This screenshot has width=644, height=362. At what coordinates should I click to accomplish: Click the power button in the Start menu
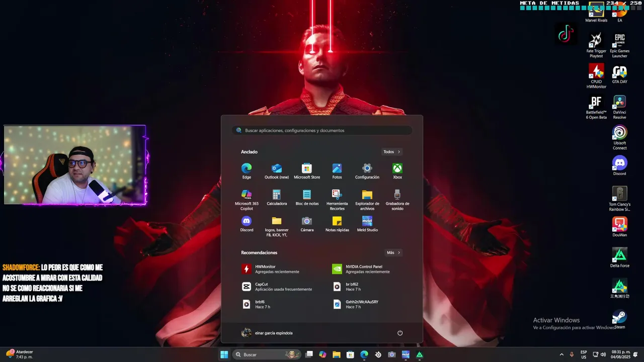click(x=400, y=333)
